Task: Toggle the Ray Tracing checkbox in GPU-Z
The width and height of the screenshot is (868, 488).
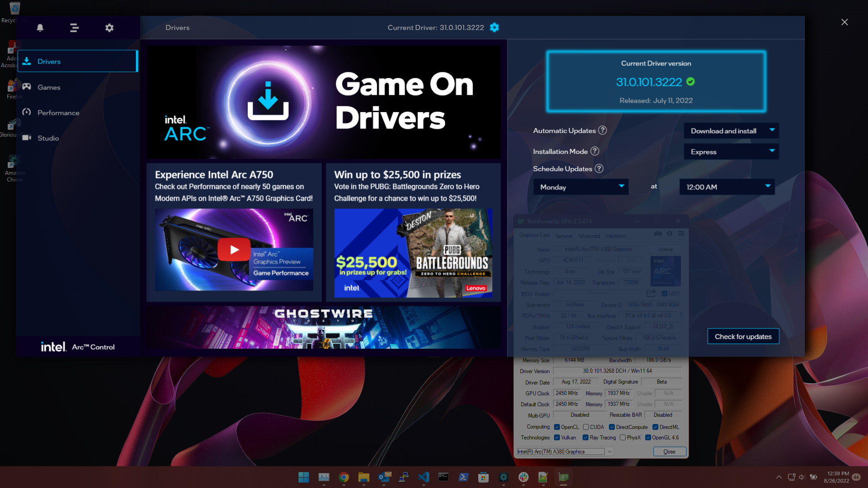Action: [586, 438]
